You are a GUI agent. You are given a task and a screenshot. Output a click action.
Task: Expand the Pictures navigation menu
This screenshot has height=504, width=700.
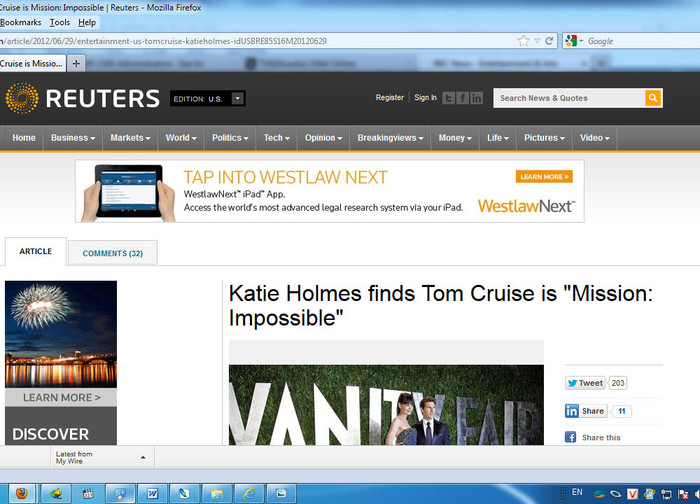click(544, 138)
